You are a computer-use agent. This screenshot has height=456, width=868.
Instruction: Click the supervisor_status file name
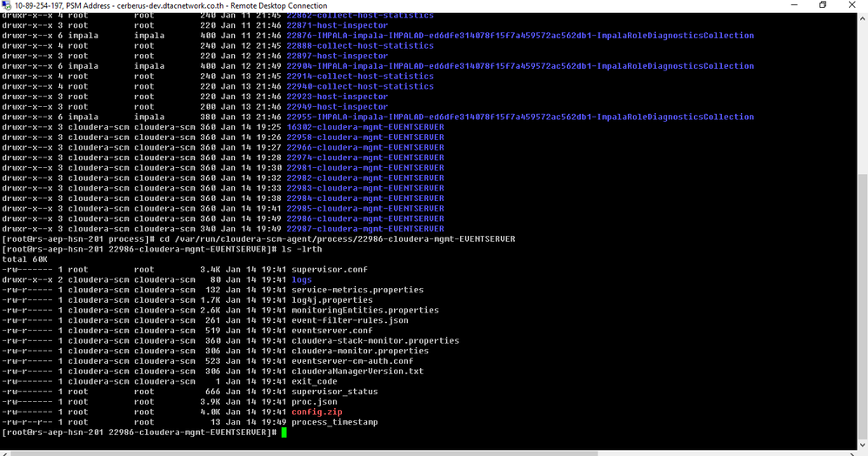(335, 392)
